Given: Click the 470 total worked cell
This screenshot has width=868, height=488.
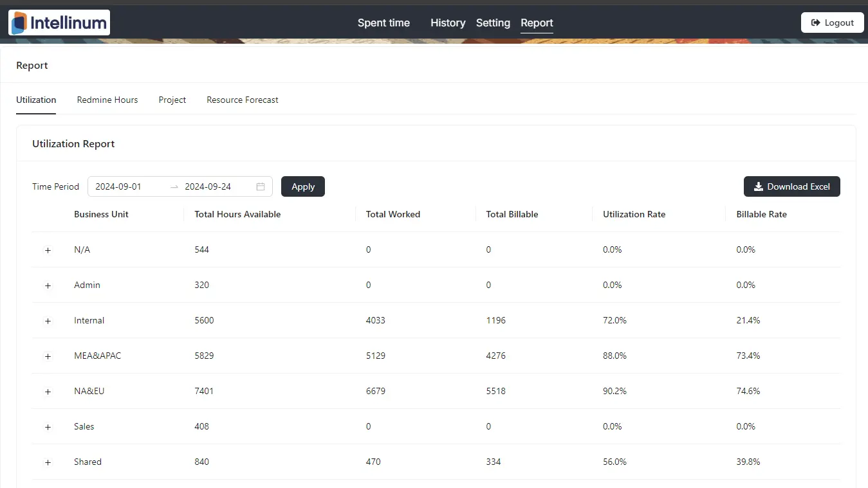Looking at the screenshot, I should tap(373, 462).
